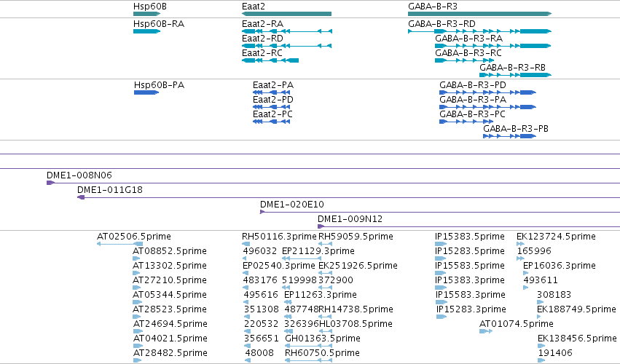The height and width of the screenshot is (364, 620).
Task: Click the EP02540.3prime EST label
Action: click(x=279, y=266)
